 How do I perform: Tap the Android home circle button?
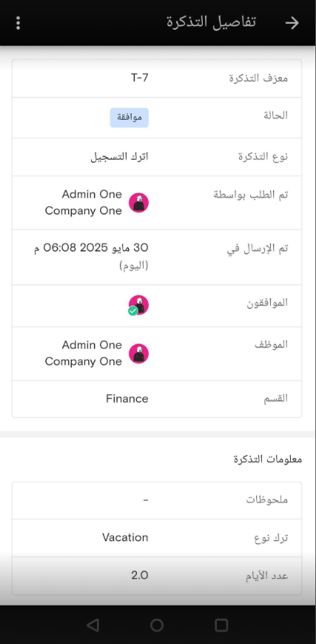point(157,625)
